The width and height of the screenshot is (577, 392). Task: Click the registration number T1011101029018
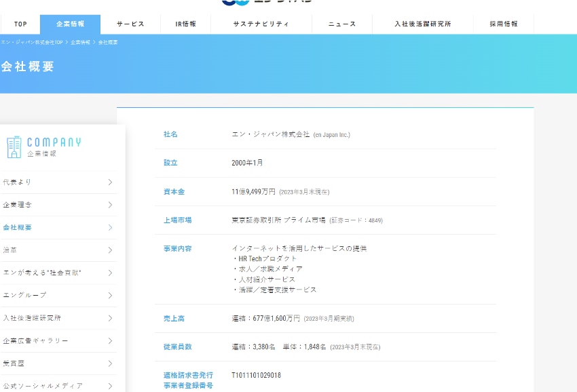tap(256, 376)
